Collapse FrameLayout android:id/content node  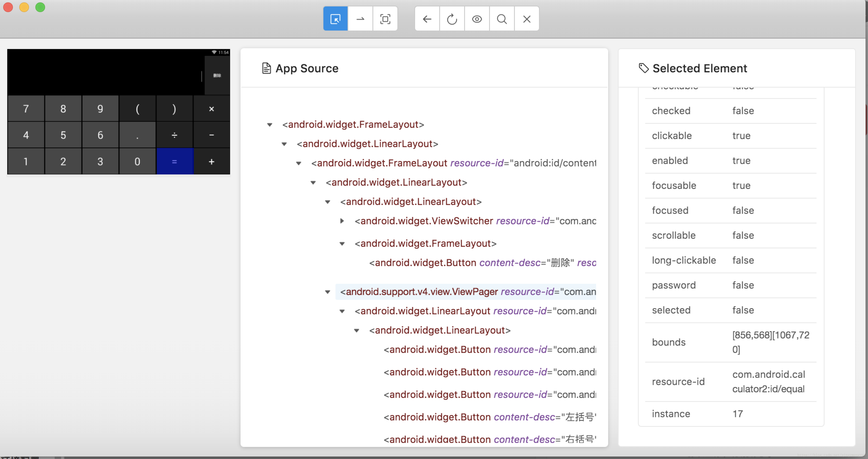298,163
